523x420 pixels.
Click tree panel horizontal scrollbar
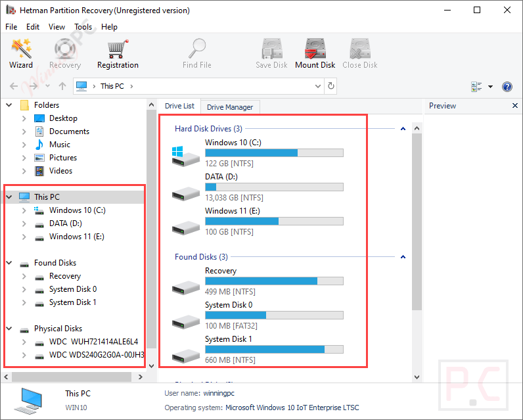coord(72,377)
